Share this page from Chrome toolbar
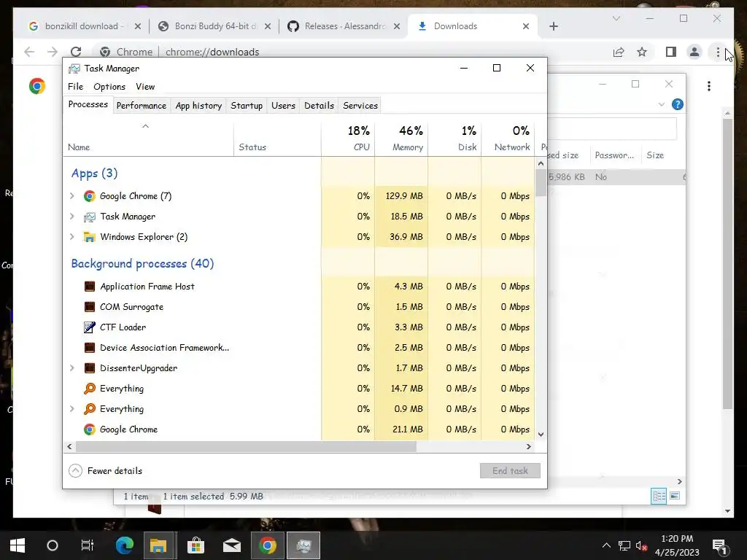The image size is (747, 560). coord(619,52)
